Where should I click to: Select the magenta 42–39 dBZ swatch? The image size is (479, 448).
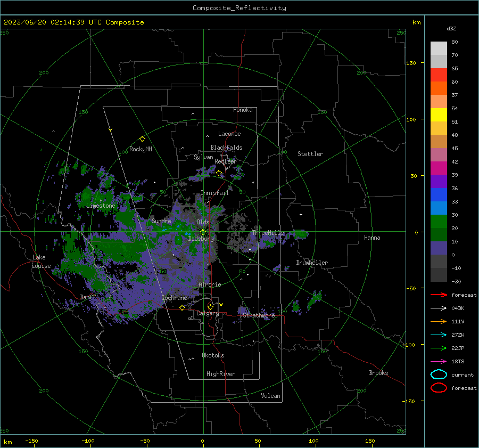point(439,168)
